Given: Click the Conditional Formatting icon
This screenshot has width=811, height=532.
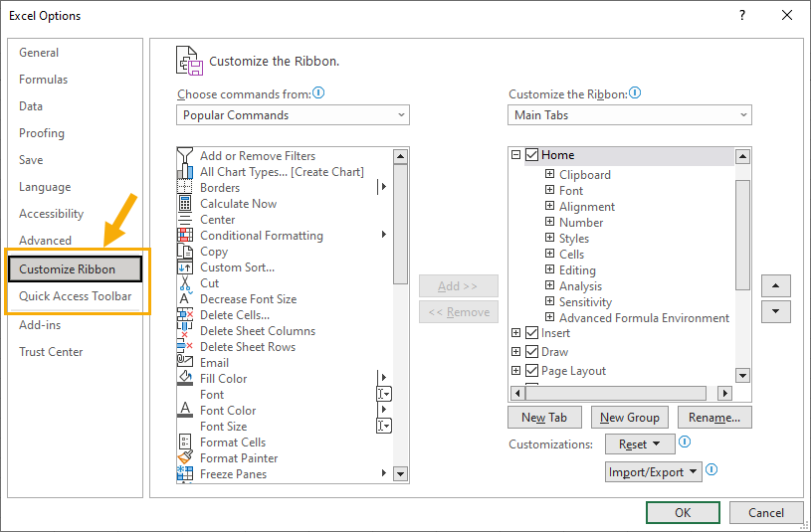Looking at the screenshot, I should point(185,236).
